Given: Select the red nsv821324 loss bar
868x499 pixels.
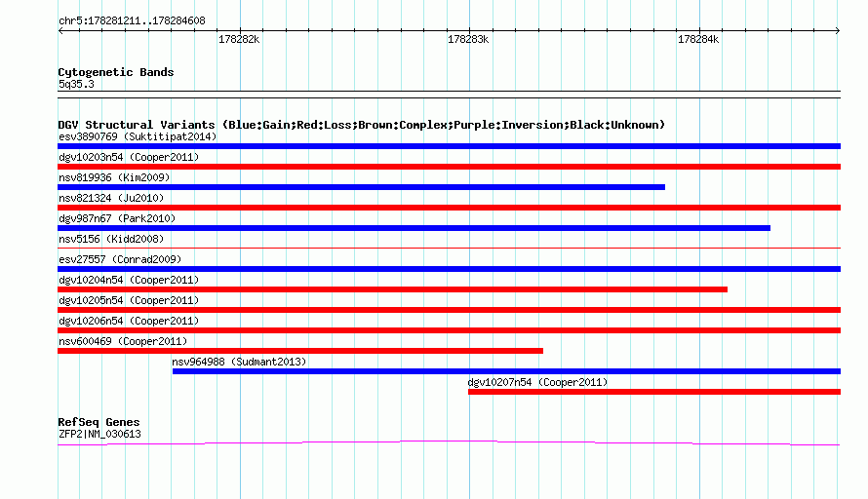Looking at the screenshot, I should tap(449, 208).
